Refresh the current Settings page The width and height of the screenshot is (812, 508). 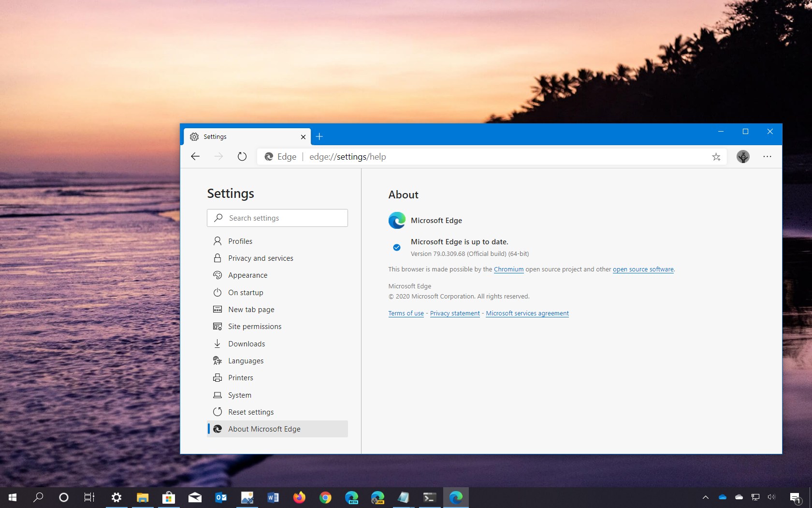pos(242,157)
